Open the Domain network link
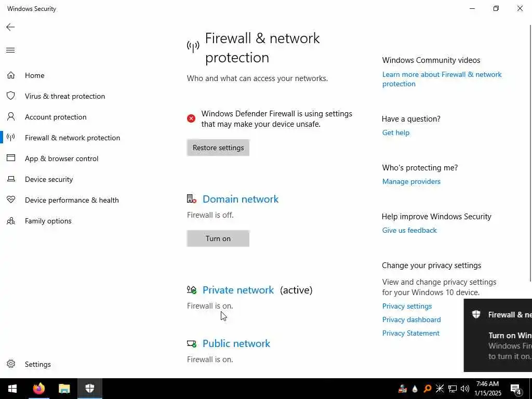The image size is (532, 399). coord(240,199)
